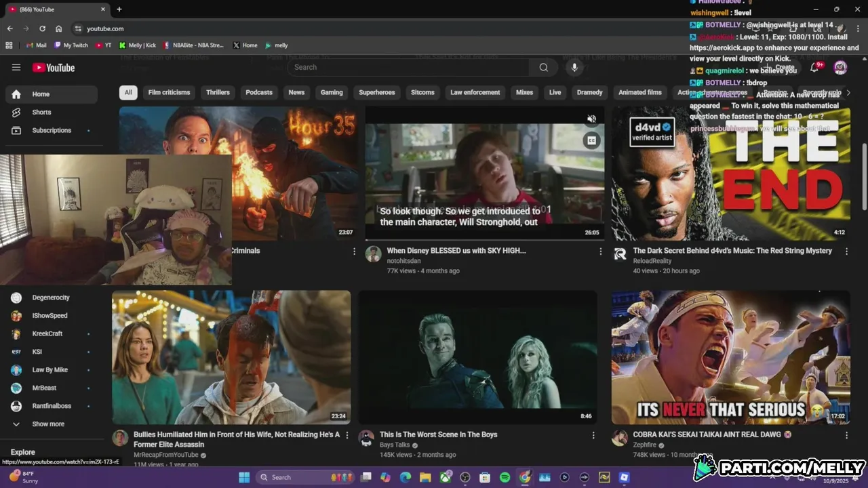Click the youtube.com address bar
868x488 pixels.
[x=407, y=28]
